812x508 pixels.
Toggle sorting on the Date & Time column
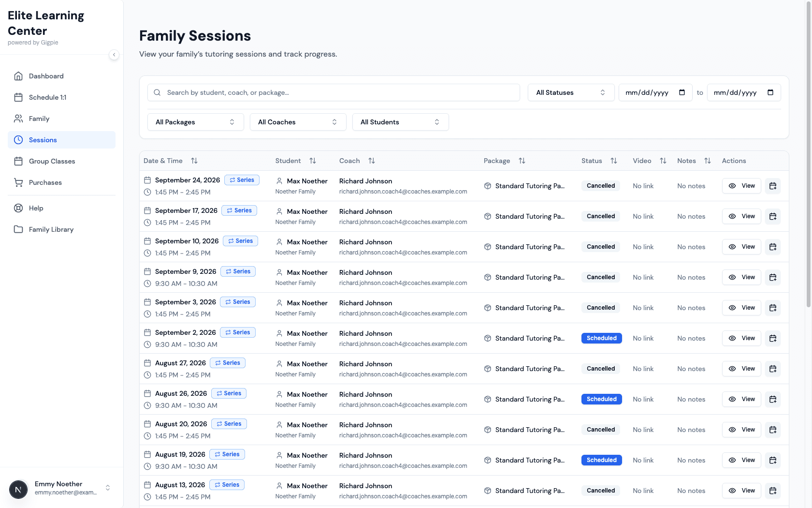click(194, 160)
